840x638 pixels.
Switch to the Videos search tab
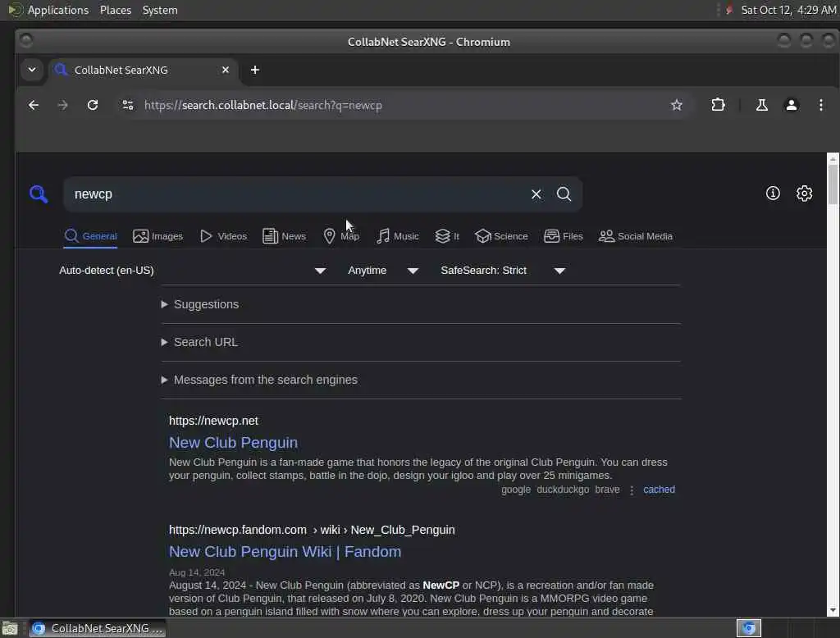point(223,236)
